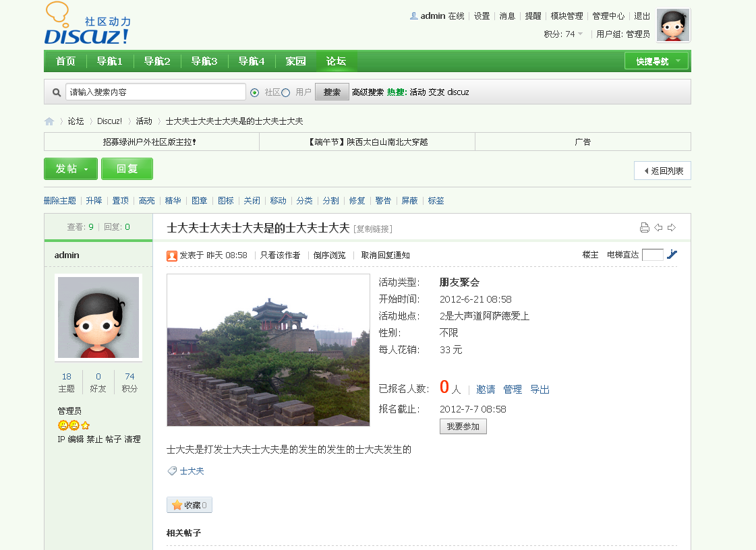Open the 家园 navigation tab

click(295, 61)
